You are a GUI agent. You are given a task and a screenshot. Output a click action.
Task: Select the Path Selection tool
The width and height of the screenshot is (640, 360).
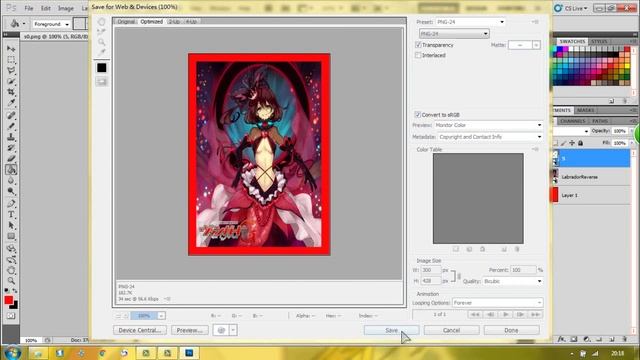[11, 225]
